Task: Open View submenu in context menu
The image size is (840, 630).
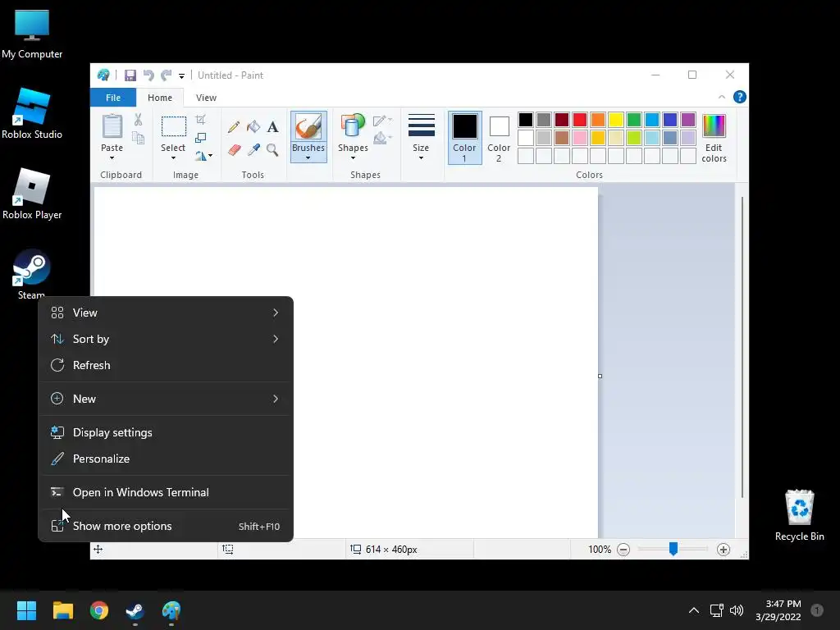Action: click(166, 313)
